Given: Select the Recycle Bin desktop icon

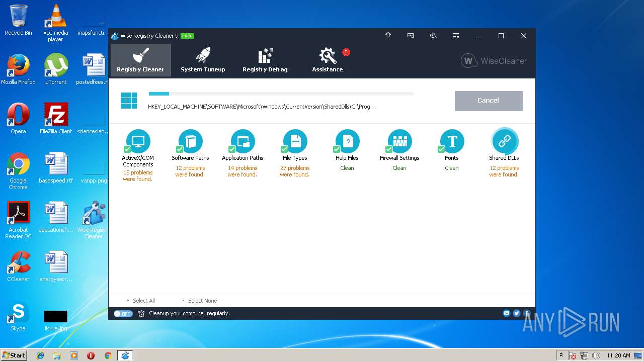Looking at the screenshot, I should pos(18,20).
